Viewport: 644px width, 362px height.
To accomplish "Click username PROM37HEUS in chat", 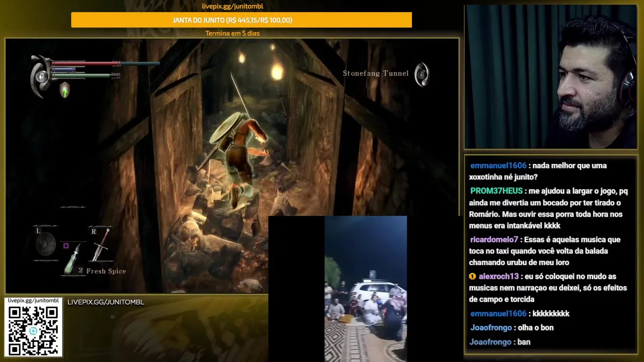I will (x=496, y=191).
